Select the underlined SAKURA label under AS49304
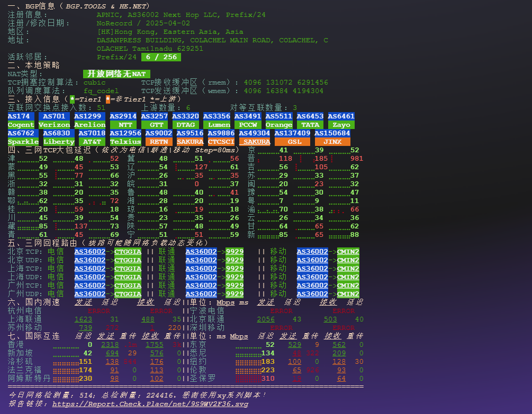Screen dimensions: 532x414 tap(255, 142)
